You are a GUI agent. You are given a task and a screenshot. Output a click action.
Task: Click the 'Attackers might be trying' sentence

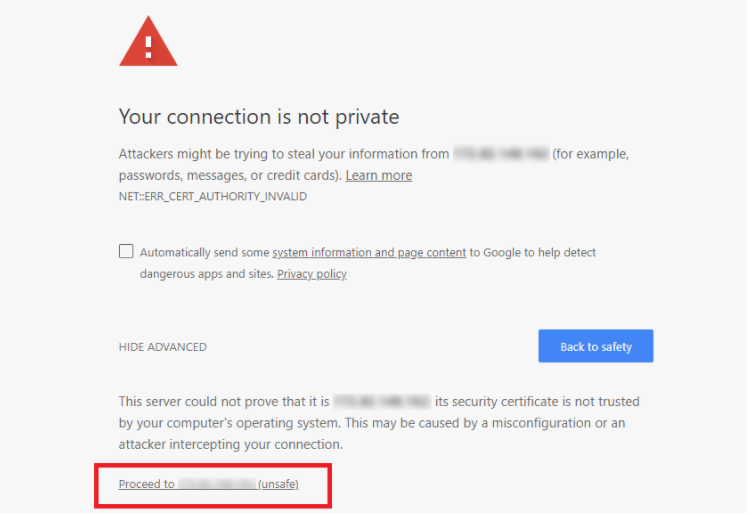click(284, 154)
